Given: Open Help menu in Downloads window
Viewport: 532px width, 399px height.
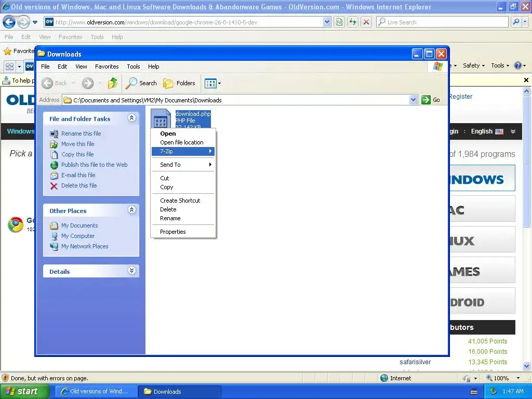Looking at the screenshot, I should (153, 66).
